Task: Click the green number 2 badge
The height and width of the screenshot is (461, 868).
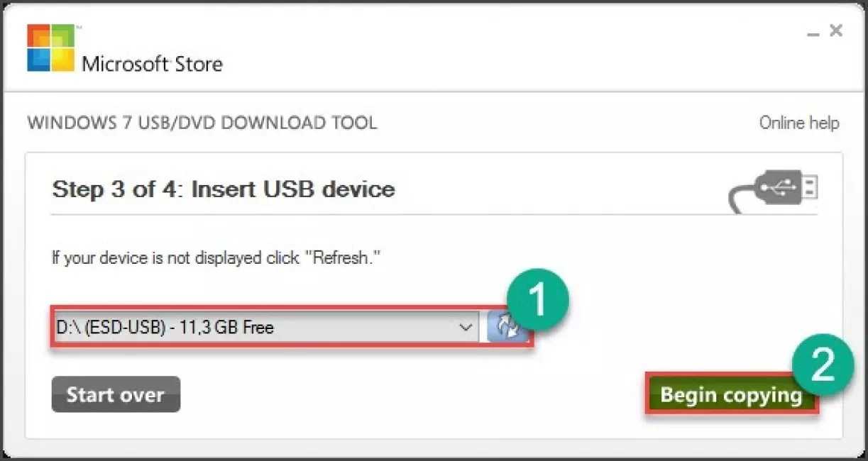Action: click(823, 366)
